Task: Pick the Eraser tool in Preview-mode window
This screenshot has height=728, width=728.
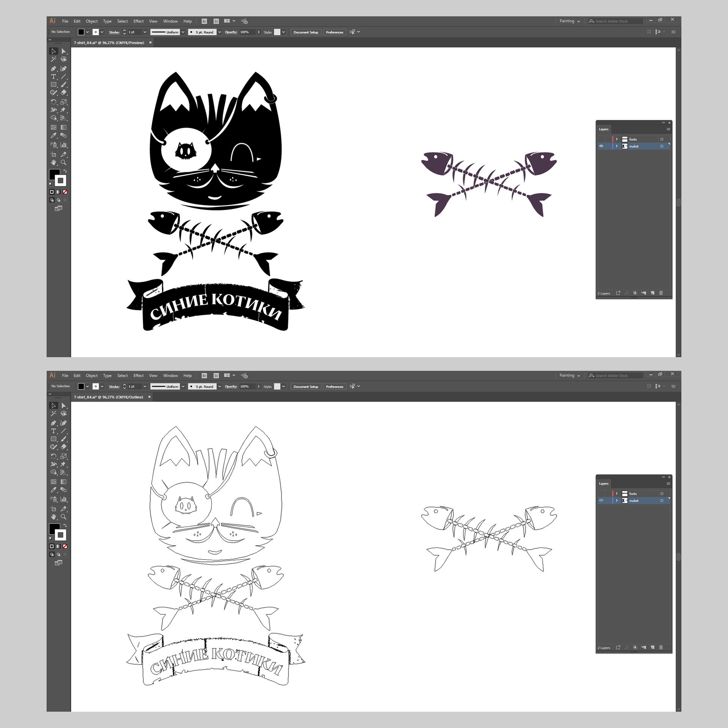Action: [x=63, y=93]
